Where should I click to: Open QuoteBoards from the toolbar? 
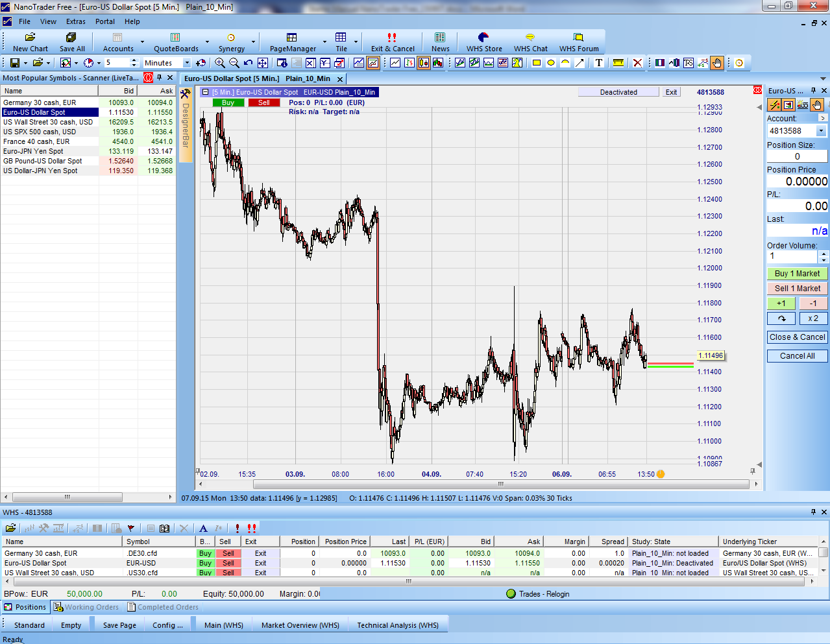tap(176, 42)
